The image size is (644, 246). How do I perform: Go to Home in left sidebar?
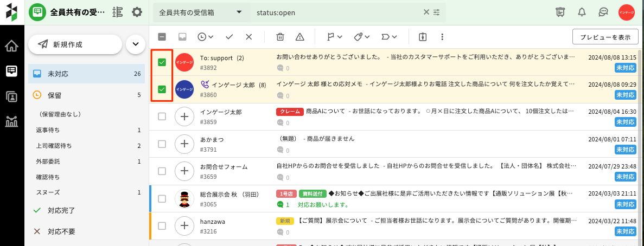11,46
